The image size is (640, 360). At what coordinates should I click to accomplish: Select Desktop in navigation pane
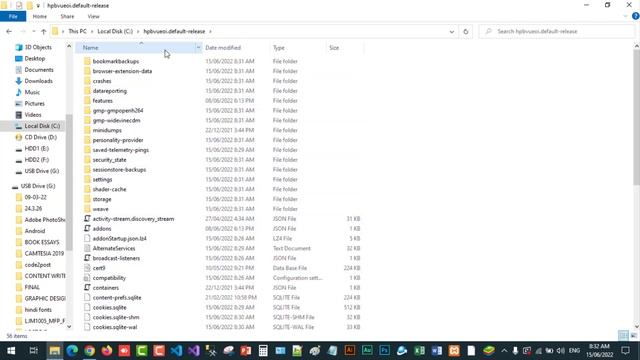coord(35,59)
